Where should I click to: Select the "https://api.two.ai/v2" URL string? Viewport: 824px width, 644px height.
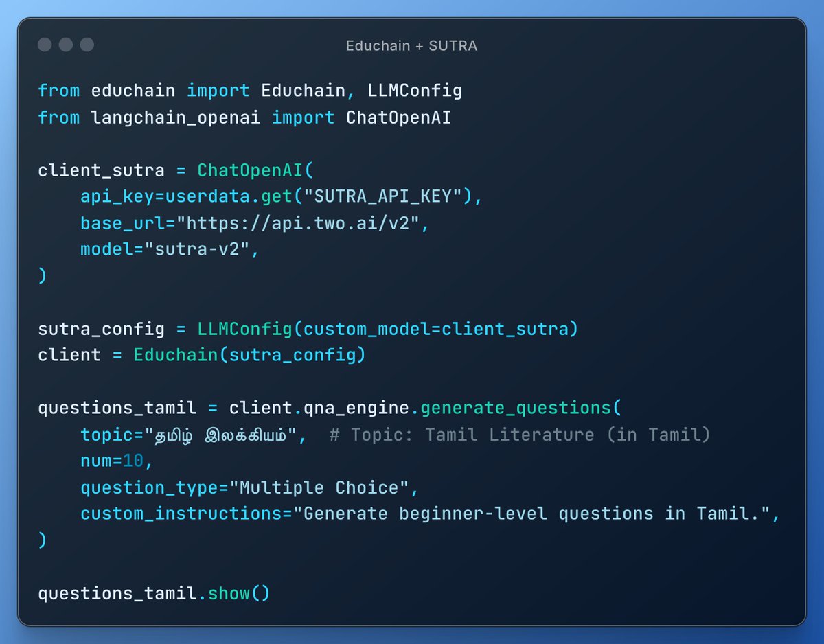tap(298, 224)
